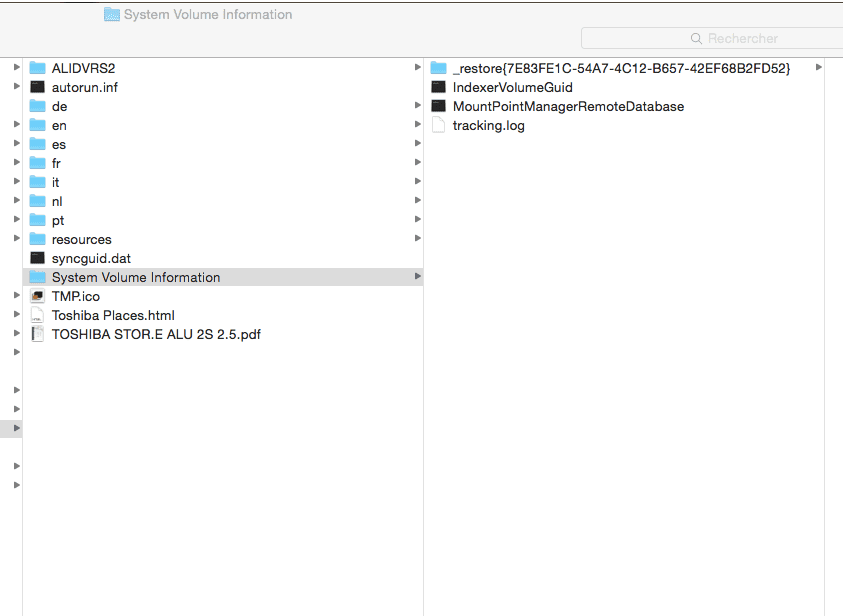The width and height of the screenshot is (843, 616).
Task: Expand the fr folder chevron
Action: tap(418, 162)
